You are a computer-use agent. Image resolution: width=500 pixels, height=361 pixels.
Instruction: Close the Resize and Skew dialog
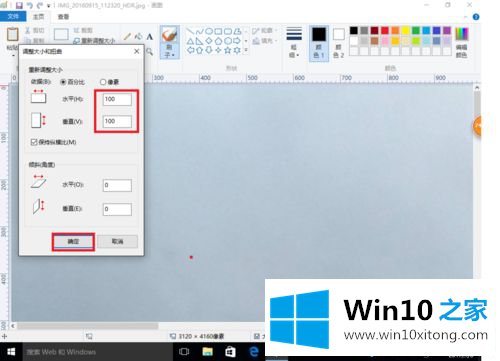[x=136, y=51]
